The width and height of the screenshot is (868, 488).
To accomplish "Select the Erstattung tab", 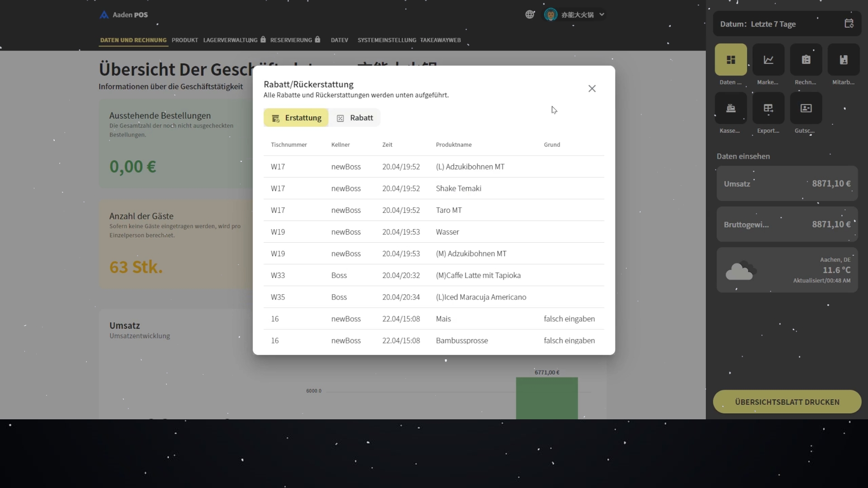I will (296, 118).
